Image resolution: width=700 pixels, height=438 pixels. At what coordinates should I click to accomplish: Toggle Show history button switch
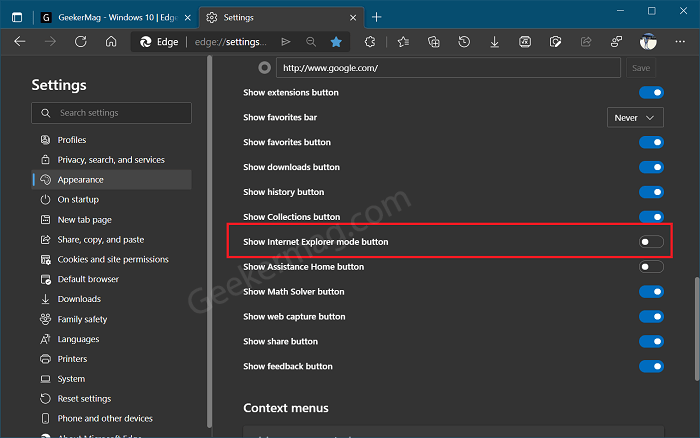tap(651, 192)
